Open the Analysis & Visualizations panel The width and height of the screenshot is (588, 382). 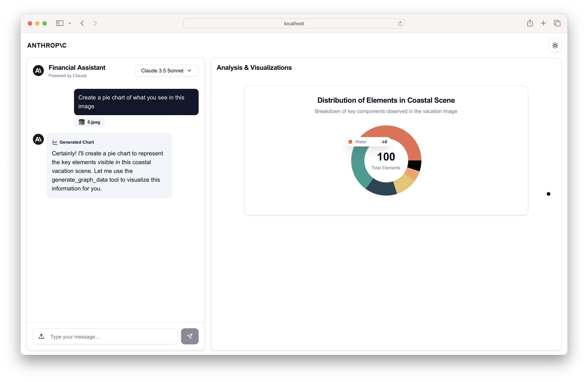point(255,67)
